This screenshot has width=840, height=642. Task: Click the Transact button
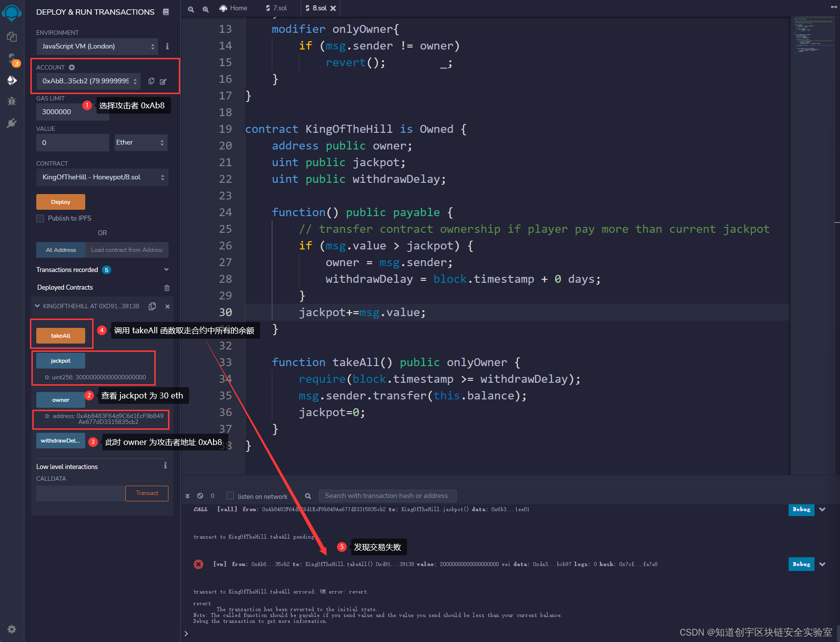(147, 494)
